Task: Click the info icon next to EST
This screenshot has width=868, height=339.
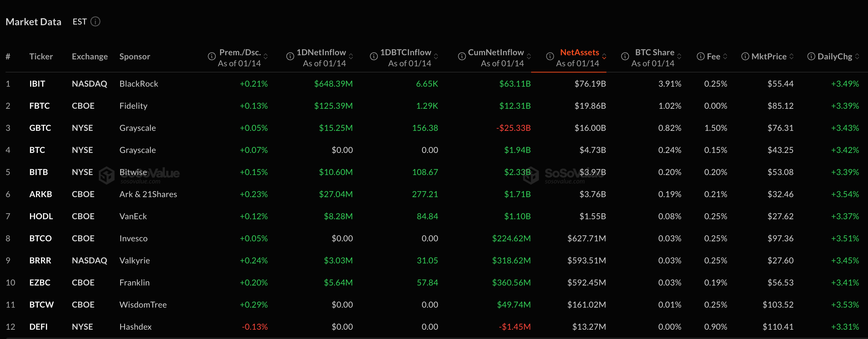Action: 95,22
